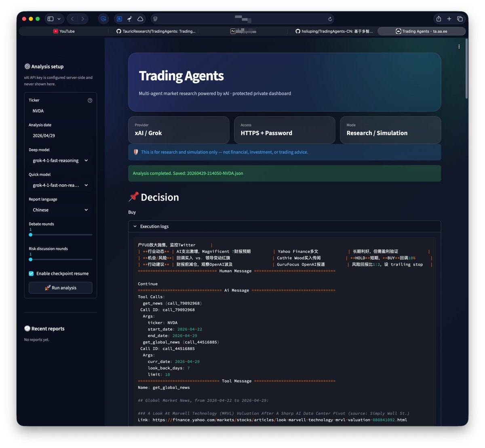Open the Report language dropdown
The width and height of the screenshot is (485, 448).
pos(61,210)
